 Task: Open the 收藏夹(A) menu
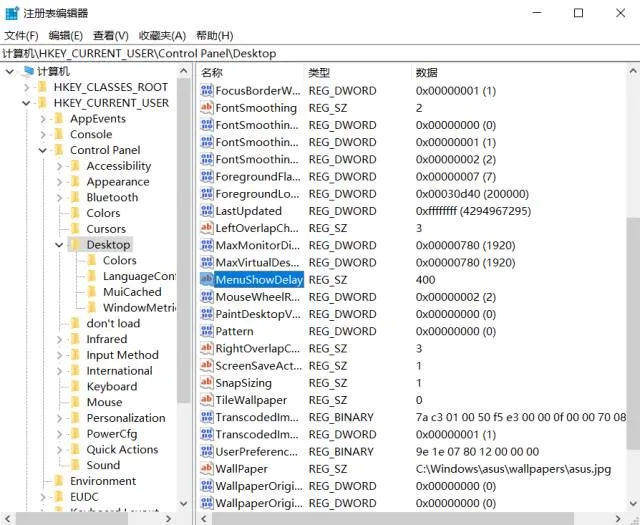click(162, 36)
